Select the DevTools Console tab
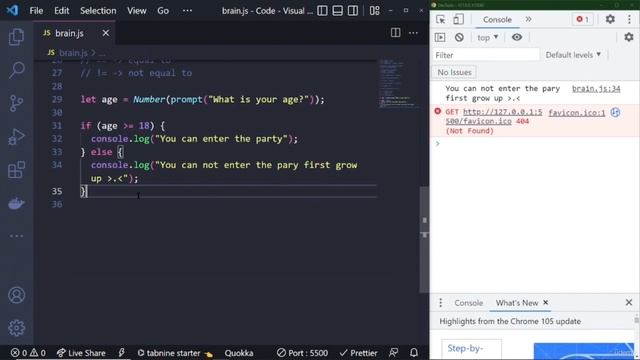 click(497, 19)
